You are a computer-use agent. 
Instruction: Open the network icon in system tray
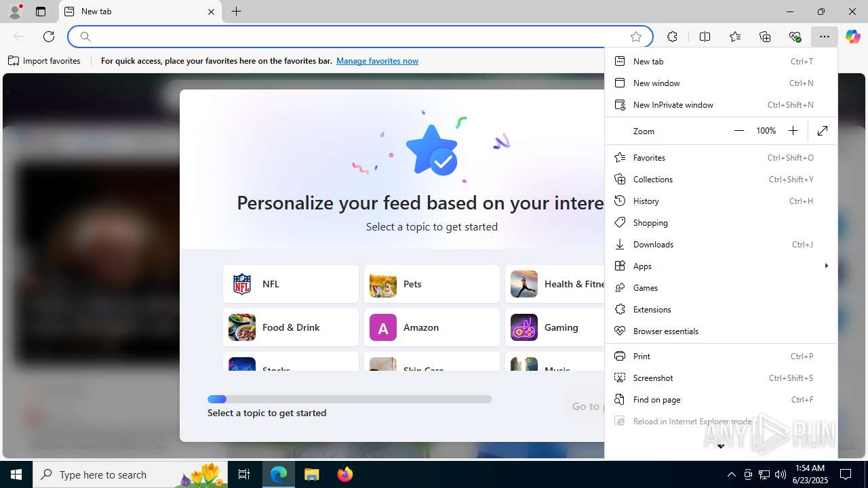pos(764,474)
